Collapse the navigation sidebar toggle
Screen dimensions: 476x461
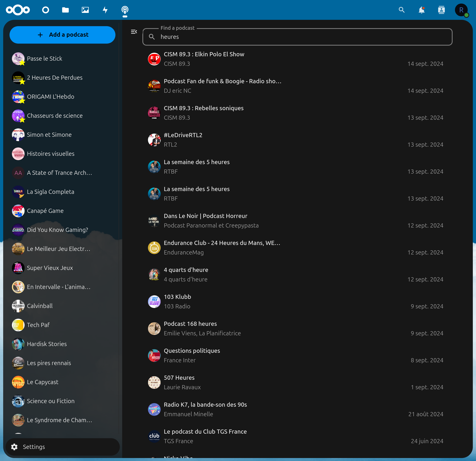[134, 32]
